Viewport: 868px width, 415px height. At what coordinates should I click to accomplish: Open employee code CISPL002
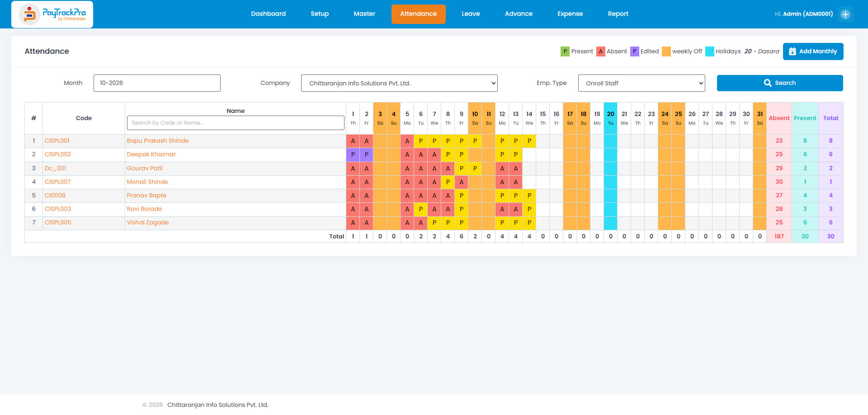click(58, 154)
